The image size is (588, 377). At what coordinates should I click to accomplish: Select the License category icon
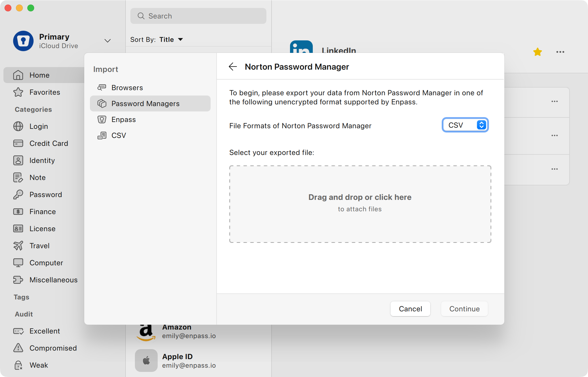pos(18,229)
